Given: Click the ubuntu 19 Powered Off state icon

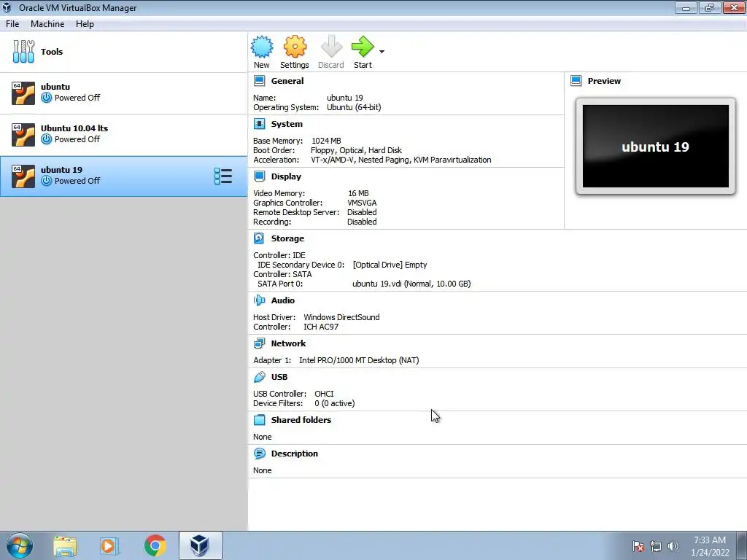Looking at the screenshot, I should click(x=46, y=181).
